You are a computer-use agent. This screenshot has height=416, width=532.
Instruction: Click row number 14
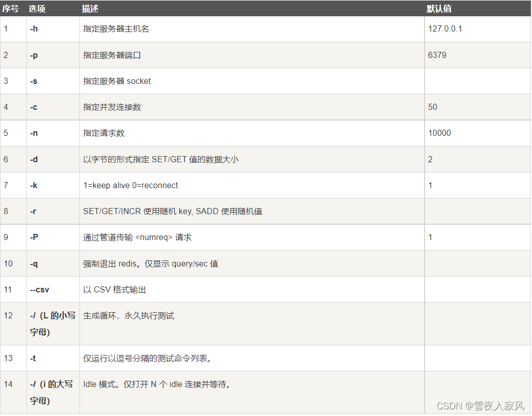8,384
